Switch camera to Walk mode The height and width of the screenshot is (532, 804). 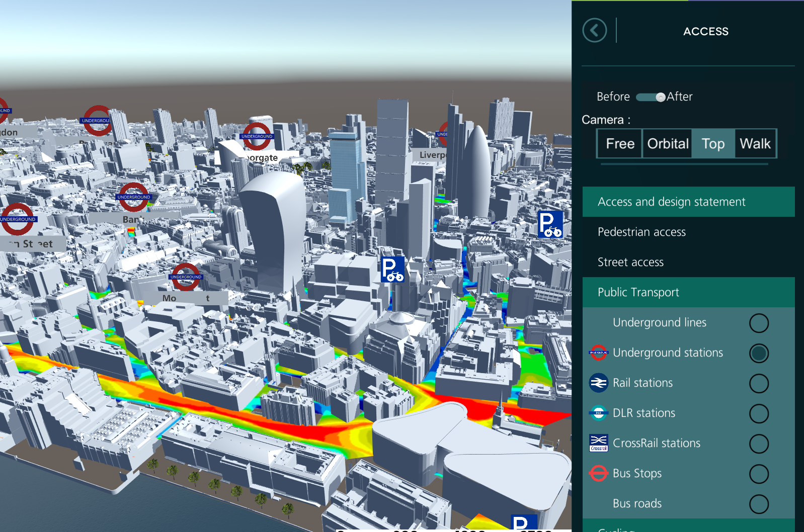(755, 144)
